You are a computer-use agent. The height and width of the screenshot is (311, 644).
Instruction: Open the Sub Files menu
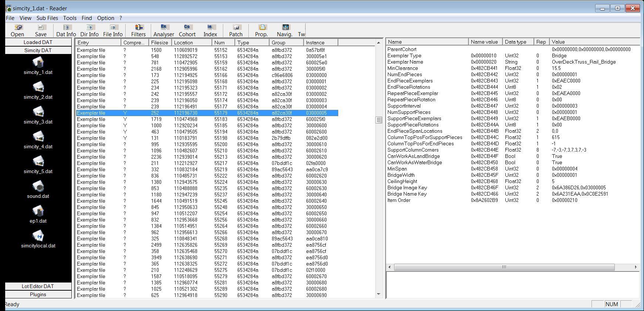point(47,18)
